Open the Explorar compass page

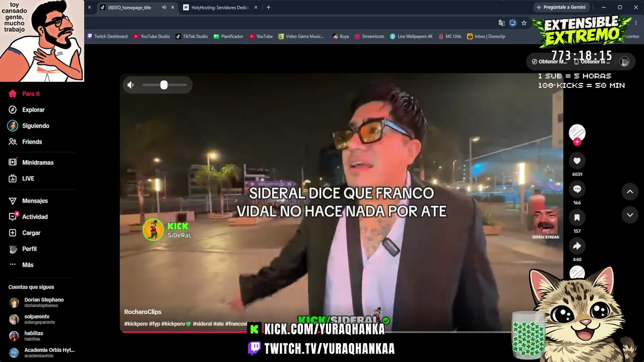click(27, 110)
